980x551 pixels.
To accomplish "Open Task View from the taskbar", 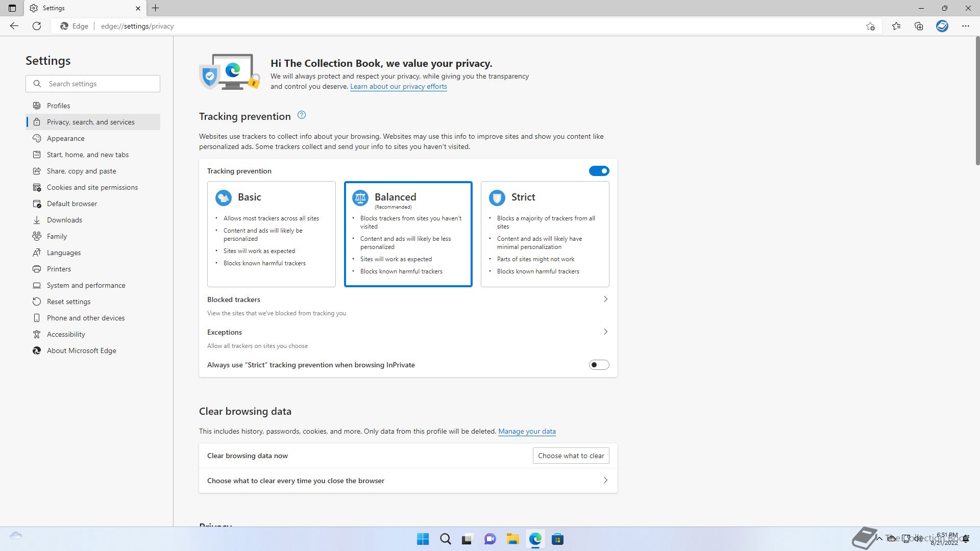I will 468,539.
